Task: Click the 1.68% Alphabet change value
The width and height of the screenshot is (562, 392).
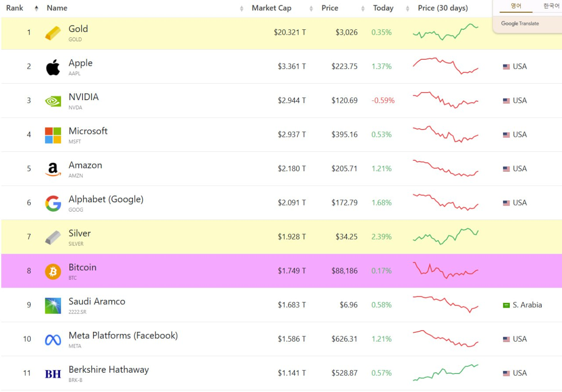Action: (x=382, y=203)
